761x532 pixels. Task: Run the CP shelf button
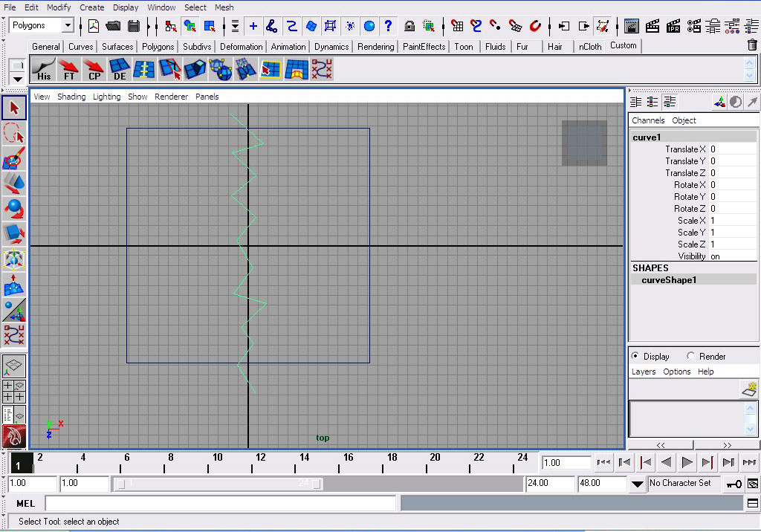[x=94, y=69]
